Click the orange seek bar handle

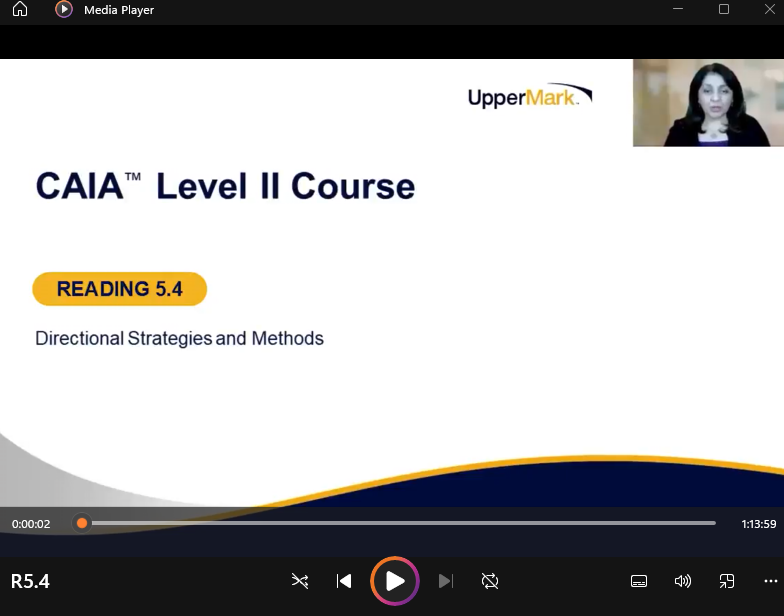(x=82, y=524)
